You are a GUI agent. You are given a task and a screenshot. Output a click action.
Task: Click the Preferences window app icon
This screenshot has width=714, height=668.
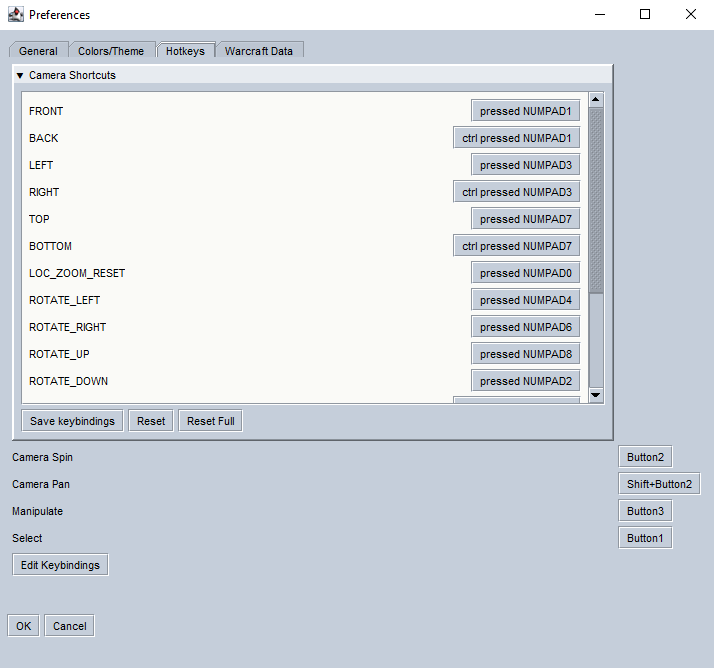[16, 15]
